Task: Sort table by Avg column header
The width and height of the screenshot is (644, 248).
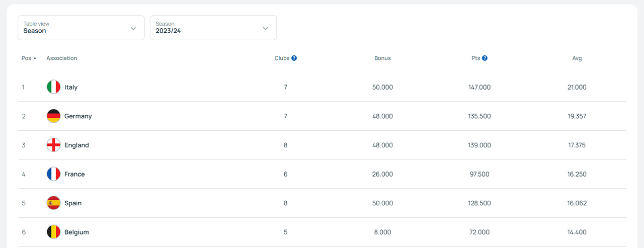Action: click(x=577, y=58)
